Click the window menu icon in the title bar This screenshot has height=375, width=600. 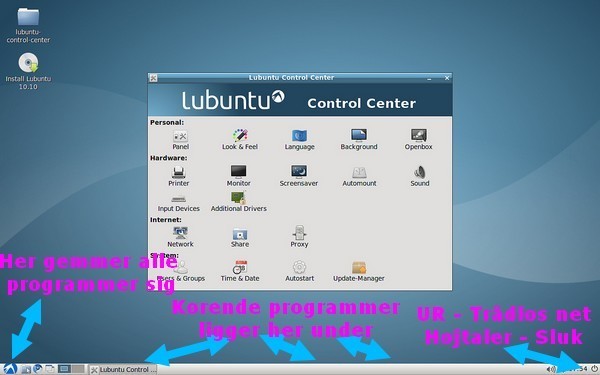click(153, 78)
